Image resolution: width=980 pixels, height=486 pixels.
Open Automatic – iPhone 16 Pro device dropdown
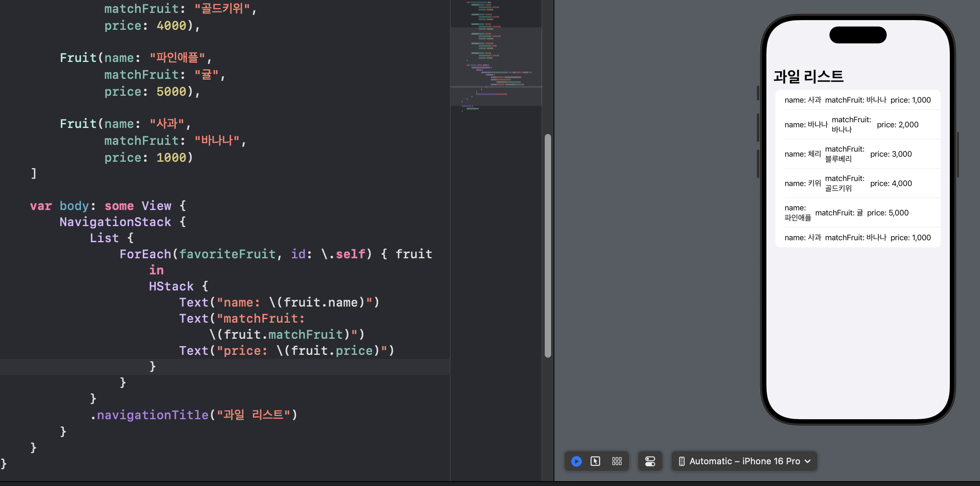coord(744,461)
